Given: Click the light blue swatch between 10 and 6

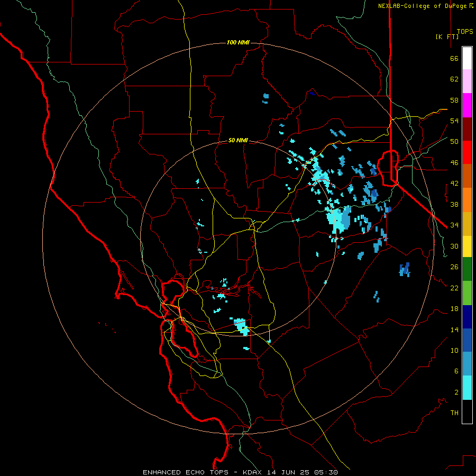Looking at the screenshot, I should pyautogui.click(x=467, y=364).
